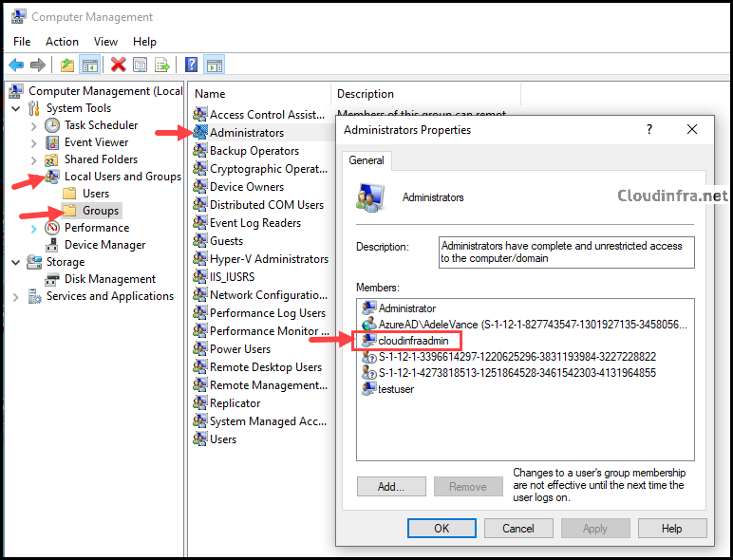Screen dimensions: 733x560
Task: Open the Help menu
Action: [x=144, y=42]
